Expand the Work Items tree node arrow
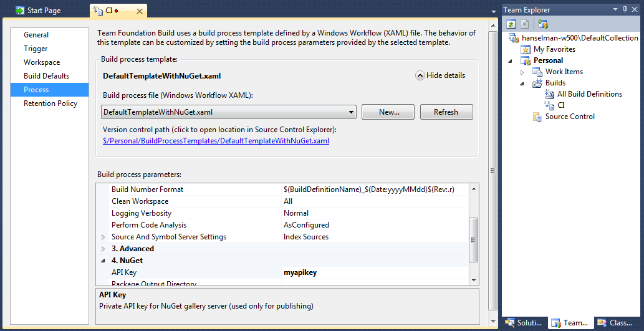The width and height of the screenshot is (644, 331). (522, 72)
